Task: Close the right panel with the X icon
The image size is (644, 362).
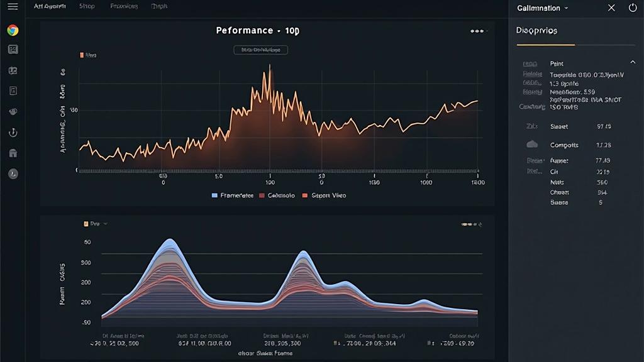Action: click(x=611, y=8)
